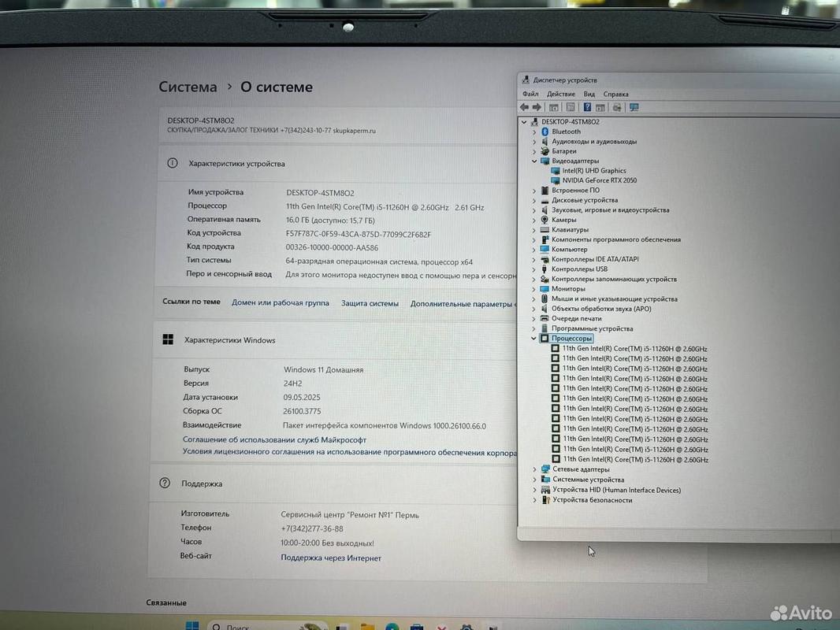Click the info icon beside Характеристики устройства
This screenshot has height=630, width=840.
click(173, 163)
